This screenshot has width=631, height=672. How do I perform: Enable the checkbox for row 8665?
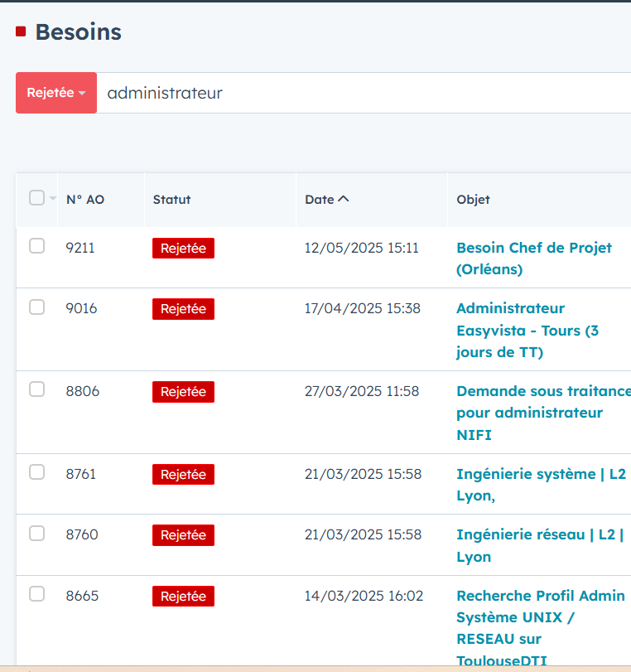(x=36, y=594)
